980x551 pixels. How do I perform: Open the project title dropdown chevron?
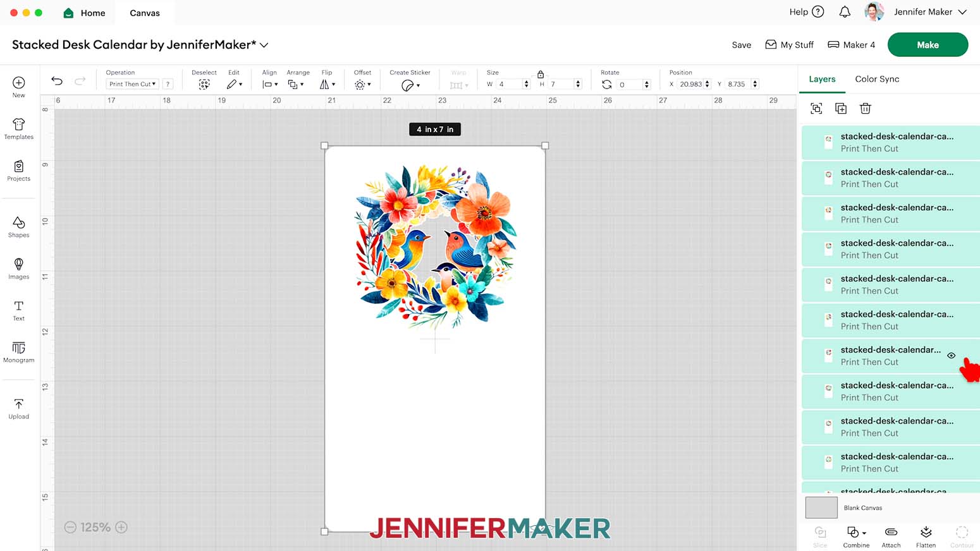(264, 45)
